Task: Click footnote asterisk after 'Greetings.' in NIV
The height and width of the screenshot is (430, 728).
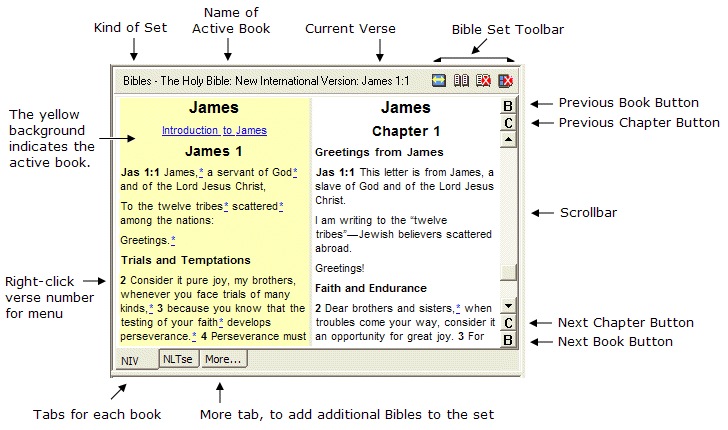Action: click(x=172, y=240)
